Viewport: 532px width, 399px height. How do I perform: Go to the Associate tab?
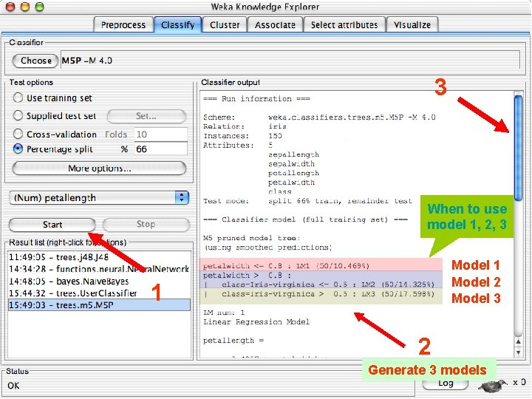(275, 25)
